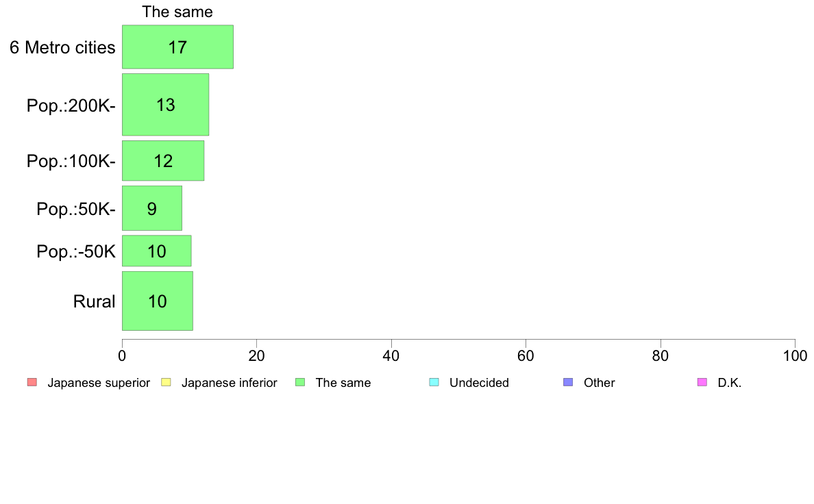Click the axis tick label 40
The image size is (814, 504).
coord(391,355)
